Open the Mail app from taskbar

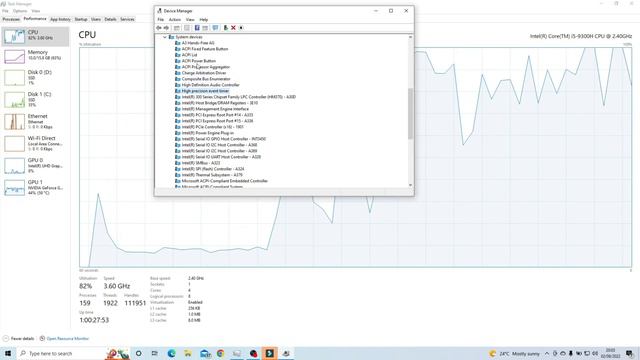pos(205,353)
